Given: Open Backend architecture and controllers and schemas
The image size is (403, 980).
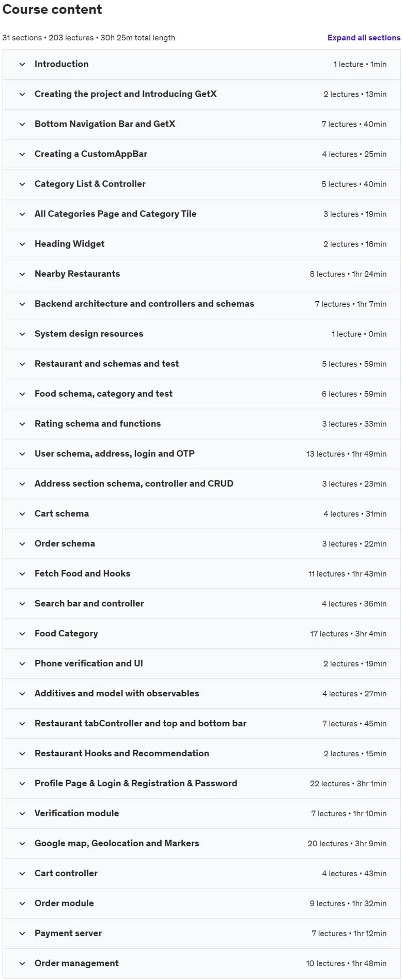Looking at the screenshot, I should click(x=202, y=304).
